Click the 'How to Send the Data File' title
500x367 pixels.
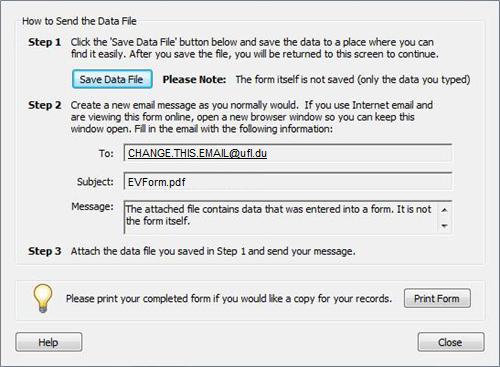[x=79, y=21]
